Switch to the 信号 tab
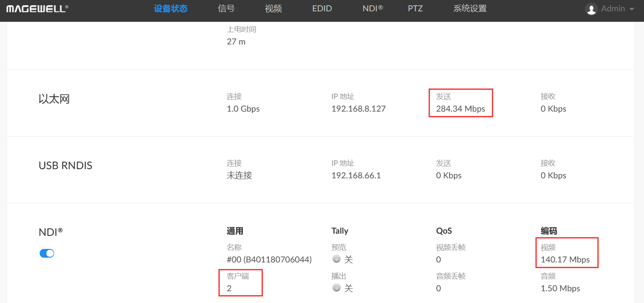 (x=226, y=8)
